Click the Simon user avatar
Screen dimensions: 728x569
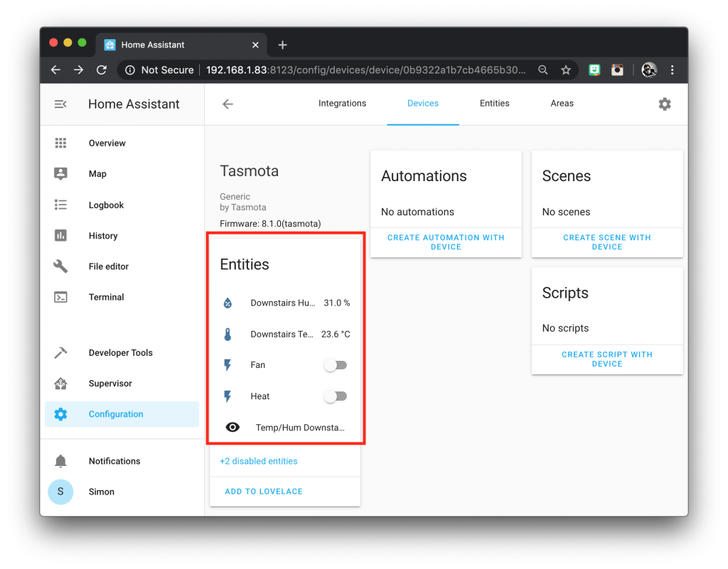pos(60,492)
